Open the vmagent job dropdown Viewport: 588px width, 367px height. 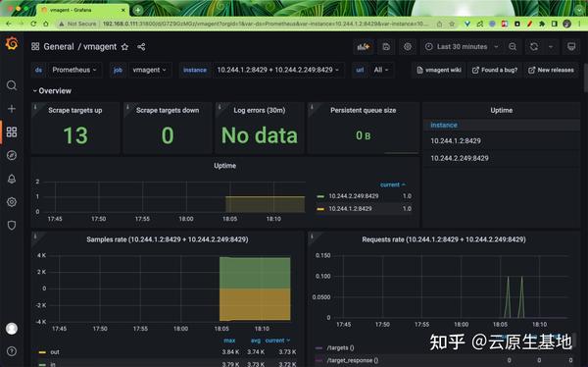149,70
